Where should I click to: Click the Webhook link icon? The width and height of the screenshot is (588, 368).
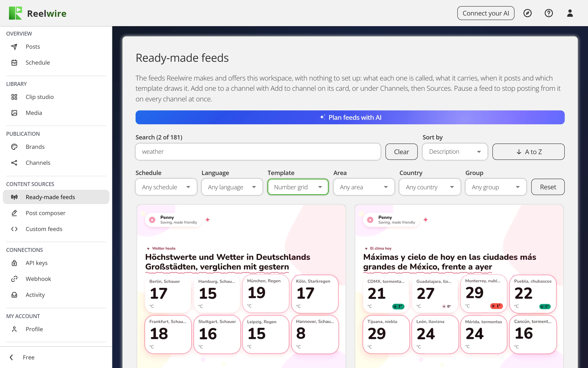[14, 279]
